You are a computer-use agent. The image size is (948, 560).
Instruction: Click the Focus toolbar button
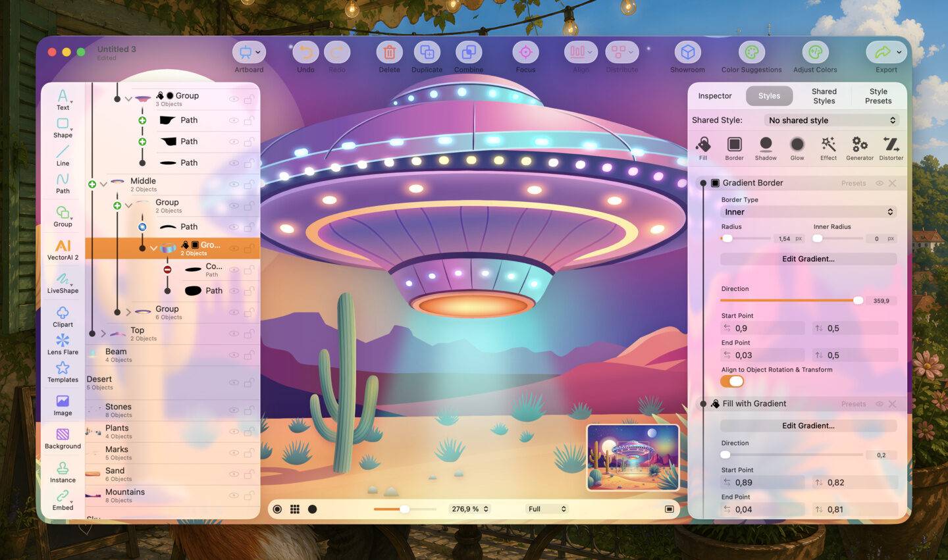[525, 52]
